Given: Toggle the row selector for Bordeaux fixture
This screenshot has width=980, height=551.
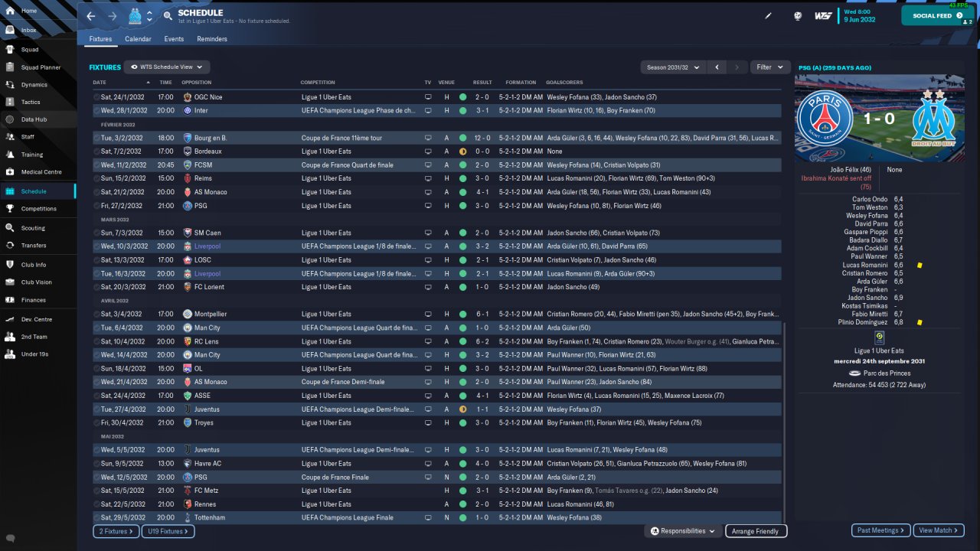Looking at the screenshot, I should 96,152.
